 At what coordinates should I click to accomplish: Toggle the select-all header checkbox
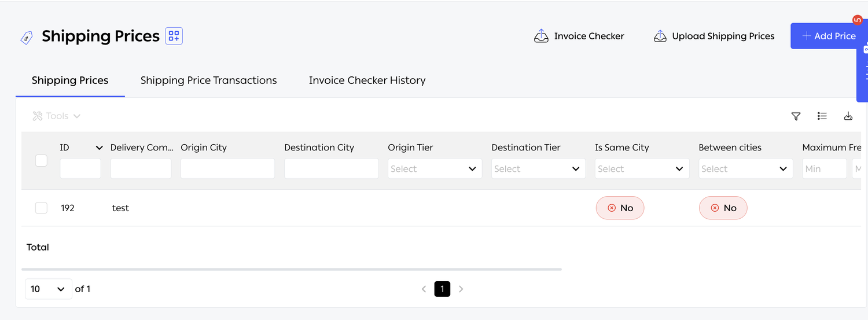(x=41, y=160)
